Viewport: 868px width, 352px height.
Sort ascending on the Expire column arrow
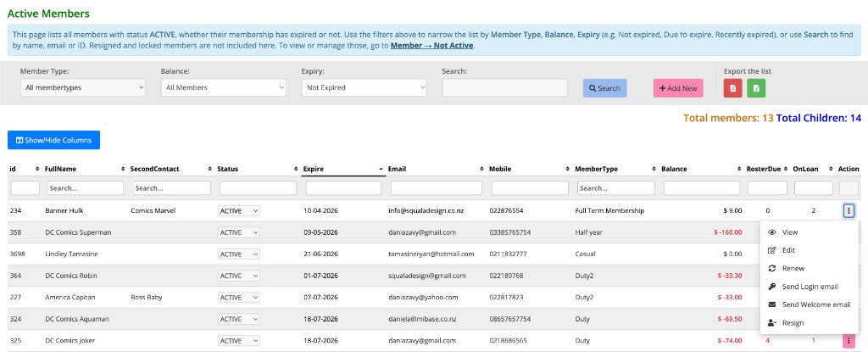coord(381,169)
